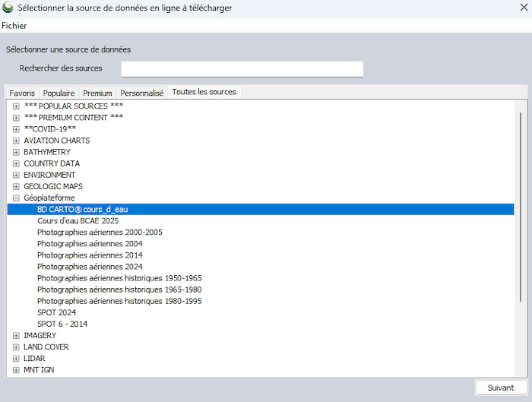Close the data source dialog window
This screenshot has width=532, height=402.
tap(523, 8)
